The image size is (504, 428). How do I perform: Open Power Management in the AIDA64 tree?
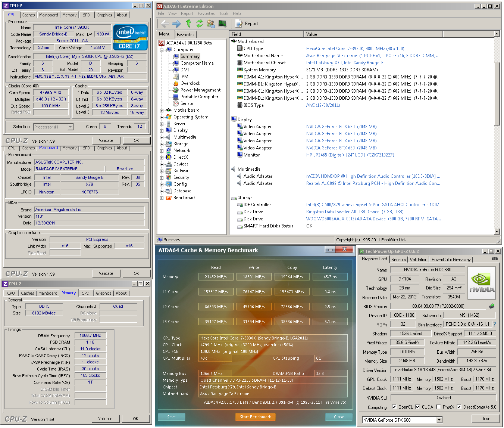click(x=200, y=90)
